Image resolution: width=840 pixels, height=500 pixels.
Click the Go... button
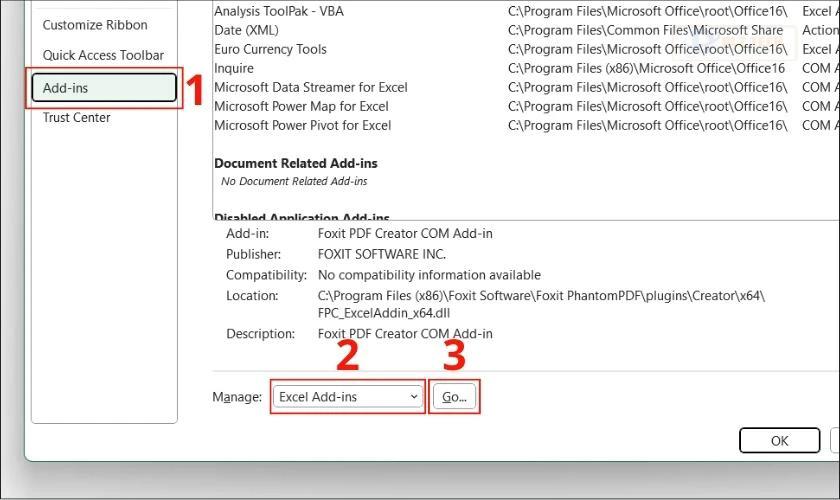(454, 397)
